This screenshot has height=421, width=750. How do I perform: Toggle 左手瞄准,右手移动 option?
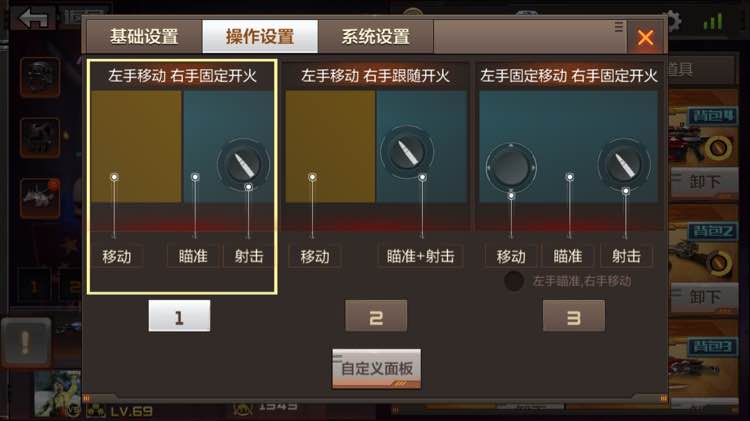[514, 281]
